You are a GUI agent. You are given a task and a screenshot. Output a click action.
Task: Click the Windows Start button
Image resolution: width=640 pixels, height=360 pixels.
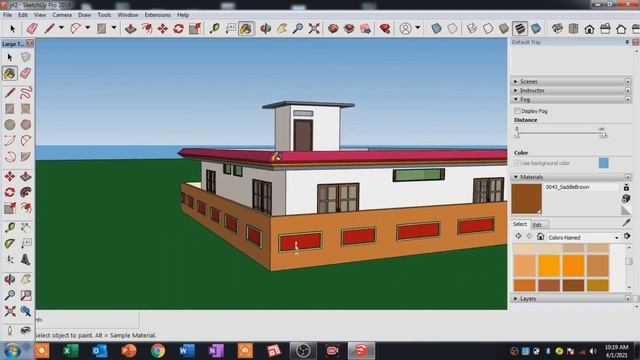(12, 351)
